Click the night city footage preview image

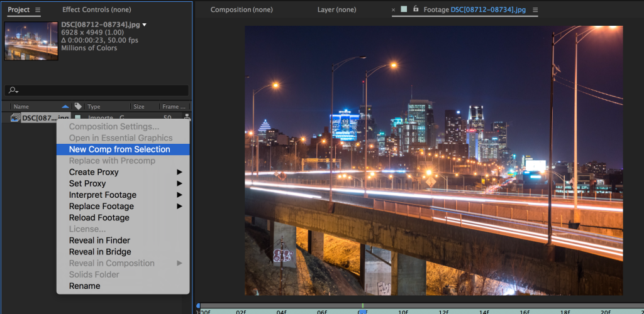(434, 160)
